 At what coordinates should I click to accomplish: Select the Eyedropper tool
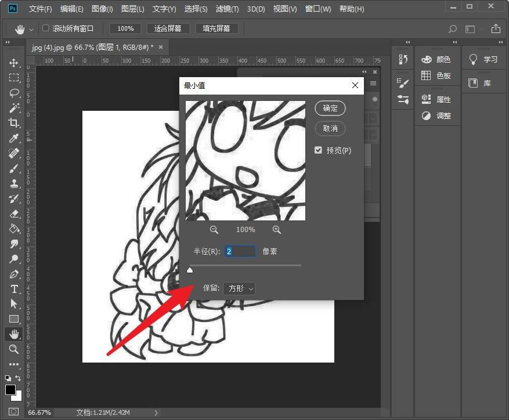(x=14, y=138)
